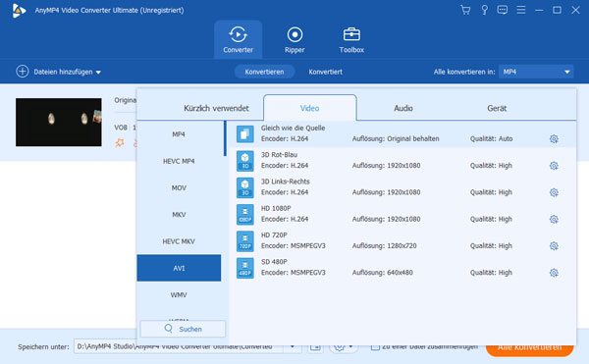Click the magnifier search icon
Screen dimensions: 589x364
point(168,329)
